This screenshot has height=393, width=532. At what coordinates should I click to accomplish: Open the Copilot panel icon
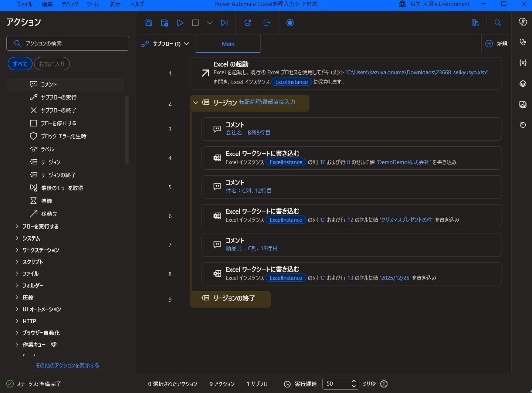point(523,21)
